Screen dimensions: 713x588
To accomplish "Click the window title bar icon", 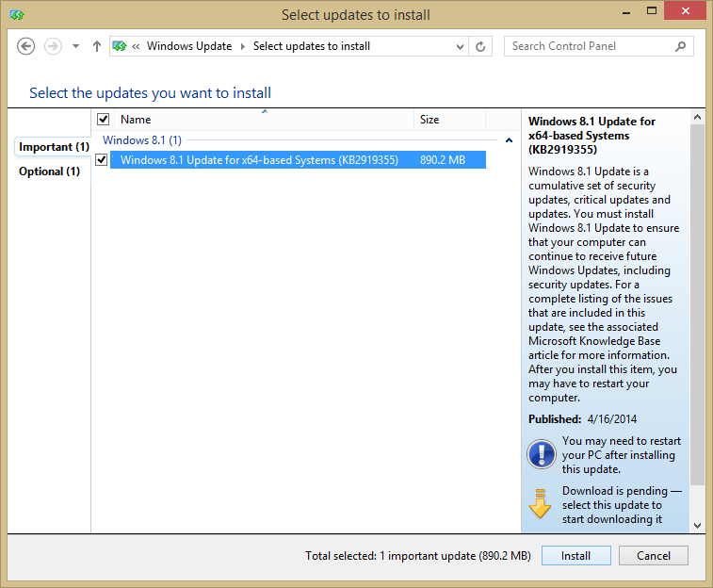I will tap(17, 15).
